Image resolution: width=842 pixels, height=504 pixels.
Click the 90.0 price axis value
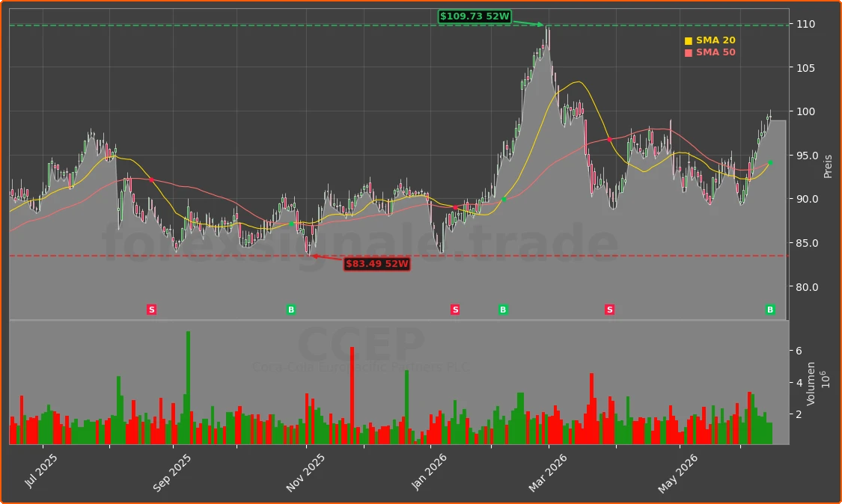808,199
